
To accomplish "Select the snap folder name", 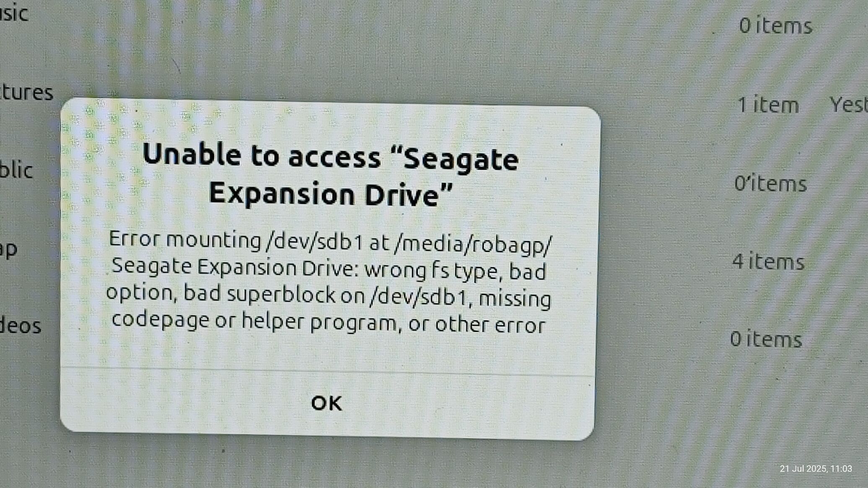I will (x=8, y=249).
